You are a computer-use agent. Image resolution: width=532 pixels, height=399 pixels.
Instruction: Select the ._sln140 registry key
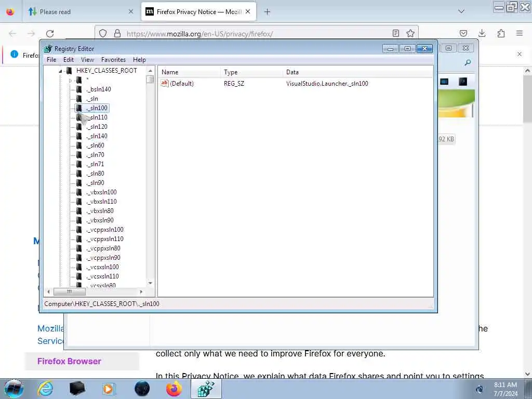(x=97, y=136)
